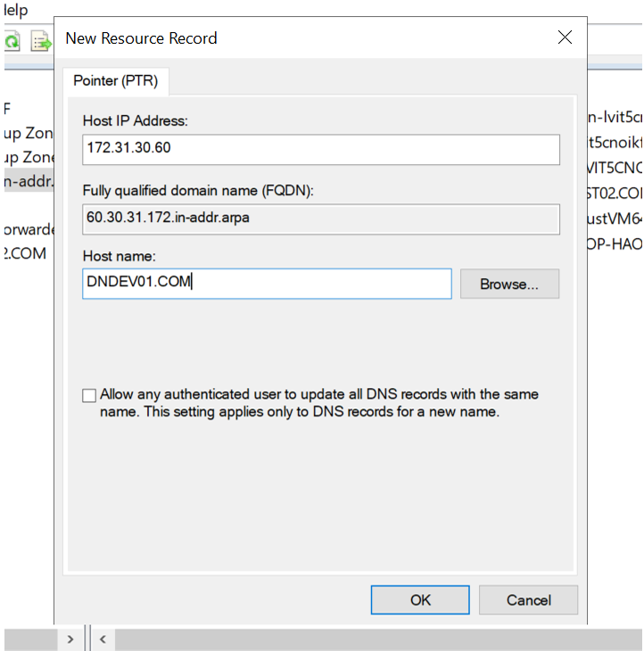The width and height of the screenshot is (644, 651).
Task: Click the left scroll arrow of right pane
Action: click(x=103, y=639)
